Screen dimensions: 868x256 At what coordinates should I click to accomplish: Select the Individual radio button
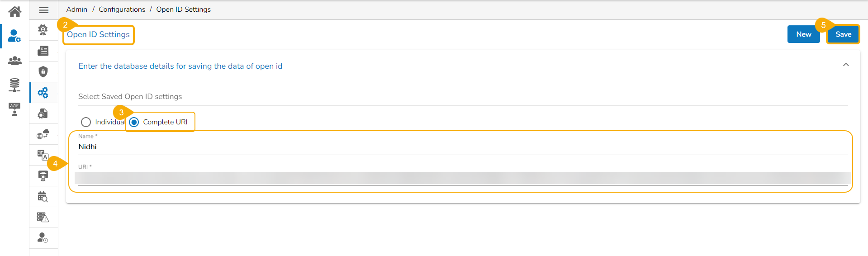pyautogui.click(x=86, y=122)
